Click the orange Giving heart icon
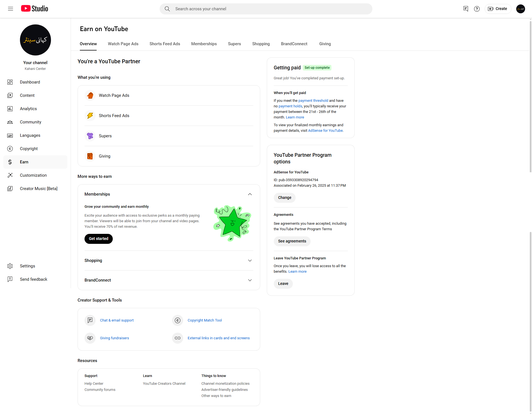Screen dimensions: 532x415 [90, 156]
